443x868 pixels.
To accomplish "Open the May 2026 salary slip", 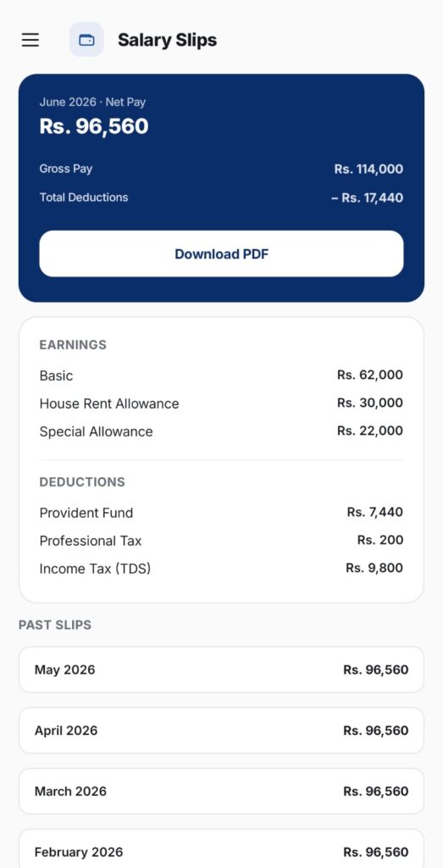I will 221,670.
